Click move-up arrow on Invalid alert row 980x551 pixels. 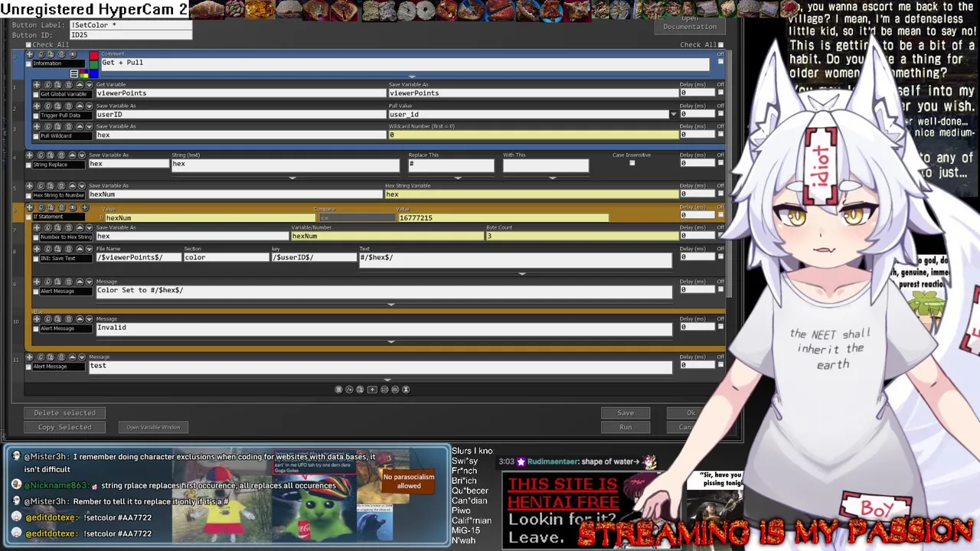click(x=80, y=319)
